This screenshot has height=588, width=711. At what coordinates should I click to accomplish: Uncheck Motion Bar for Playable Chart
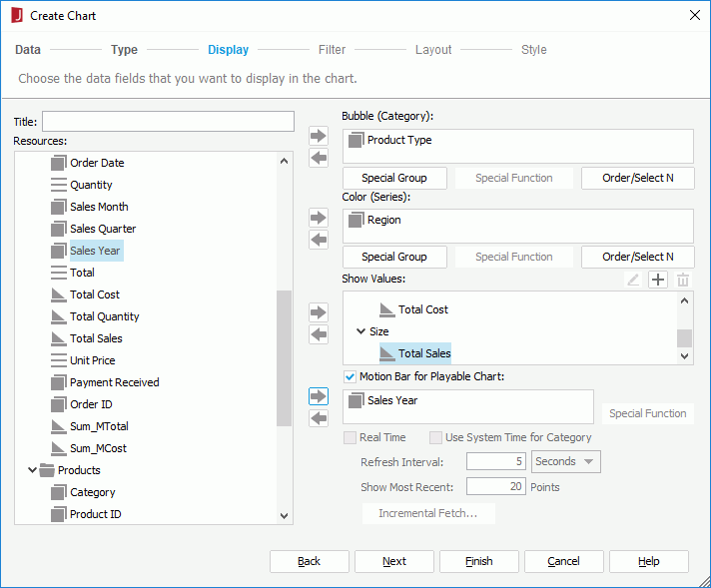click(x=350, y=376)
